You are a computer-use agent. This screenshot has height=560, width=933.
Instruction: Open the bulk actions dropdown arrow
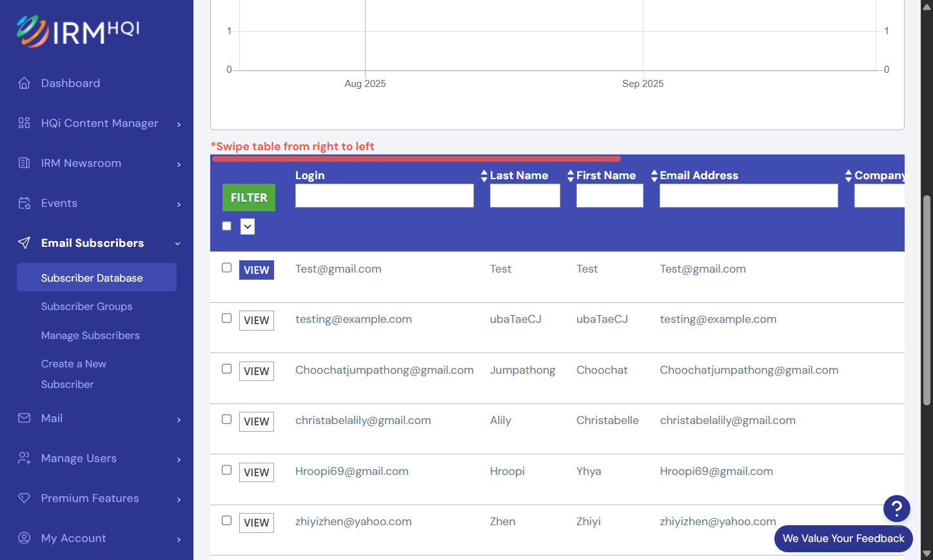pos(248,226)
